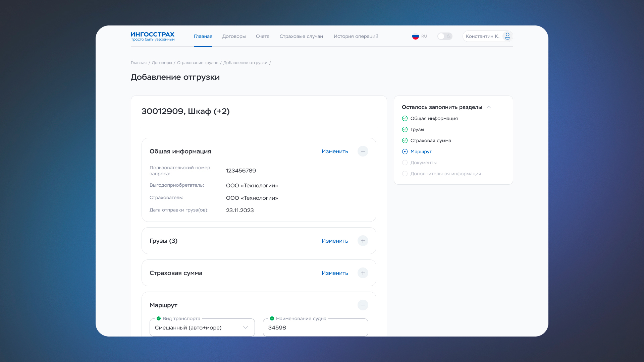Click the green validation icon on Наименование судна
This screenshot has height=362, width=644.
point(272,318)
